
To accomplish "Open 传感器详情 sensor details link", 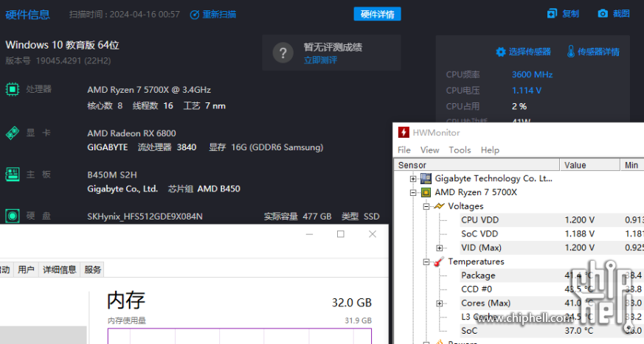I will point(598,52).
